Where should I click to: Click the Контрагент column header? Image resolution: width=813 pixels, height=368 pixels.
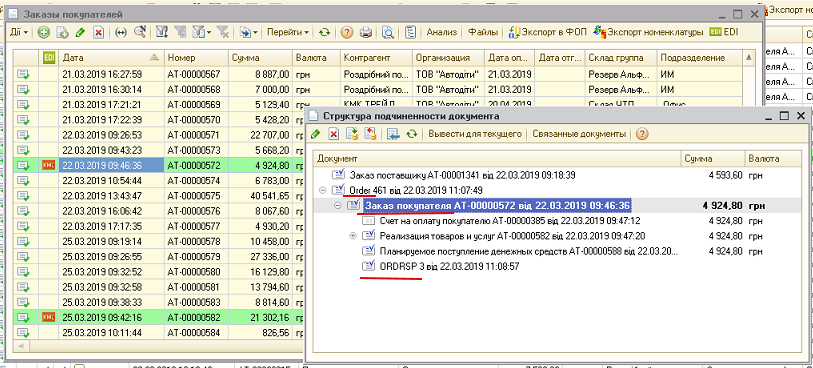click(376, 58)
